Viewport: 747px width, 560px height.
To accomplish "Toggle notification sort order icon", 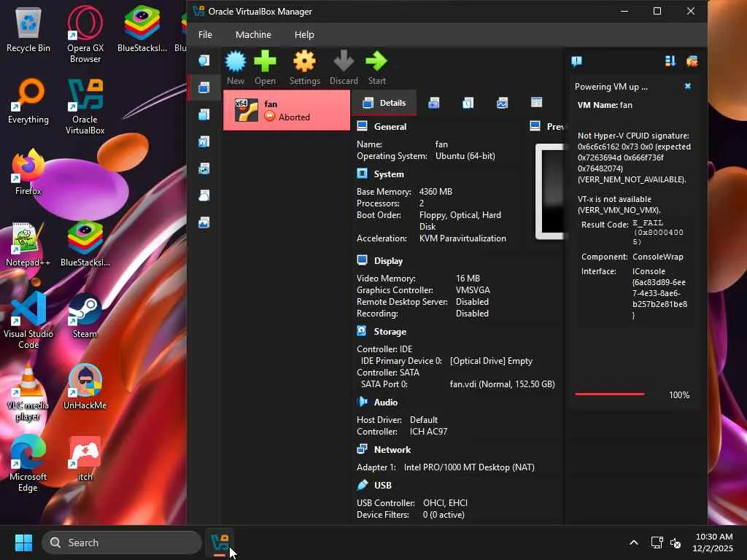I will click(x=670, y=61).
